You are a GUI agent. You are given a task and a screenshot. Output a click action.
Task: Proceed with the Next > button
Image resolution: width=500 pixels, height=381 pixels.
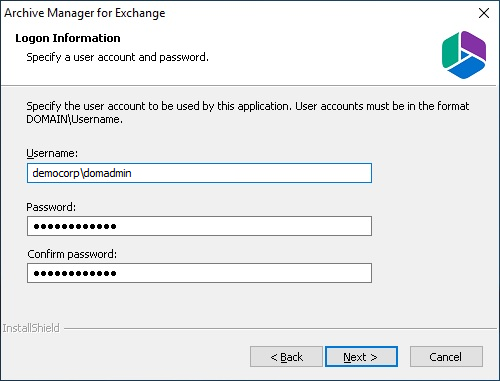[x=361, y=357]
